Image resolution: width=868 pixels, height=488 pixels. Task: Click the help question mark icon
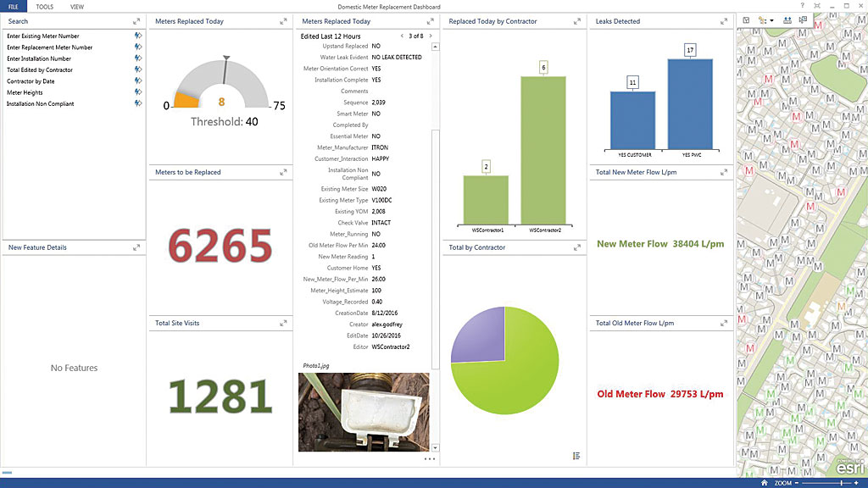pyautogui.click(x=802, y=6)
